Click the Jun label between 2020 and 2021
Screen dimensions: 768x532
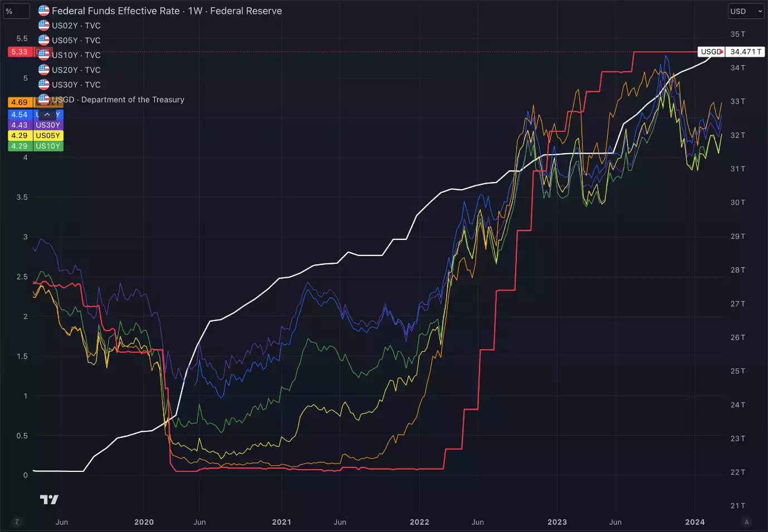pyautogui.click(x=199, y=522)
